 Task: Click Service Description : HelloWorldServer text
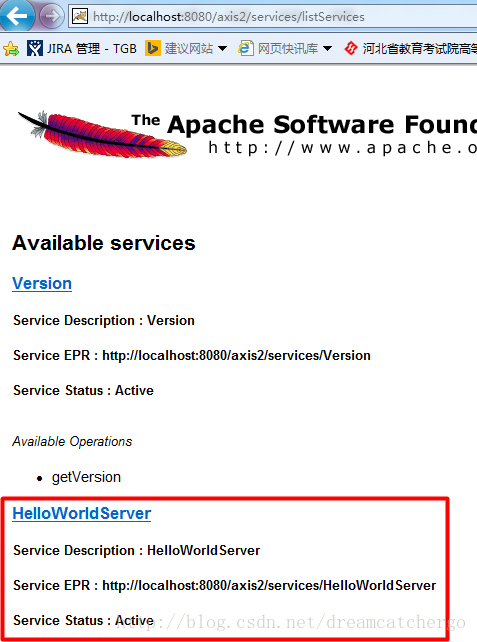point(137,550)
